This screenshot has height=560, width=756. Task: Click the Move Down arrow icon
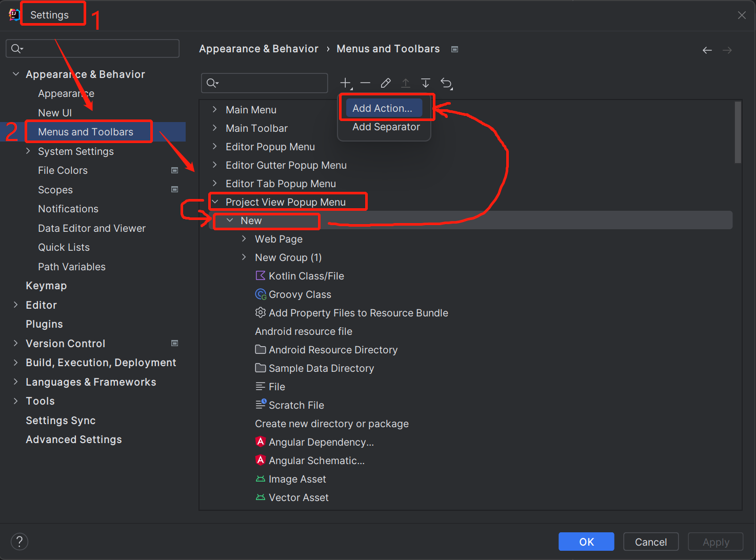[x=425, y=83]
